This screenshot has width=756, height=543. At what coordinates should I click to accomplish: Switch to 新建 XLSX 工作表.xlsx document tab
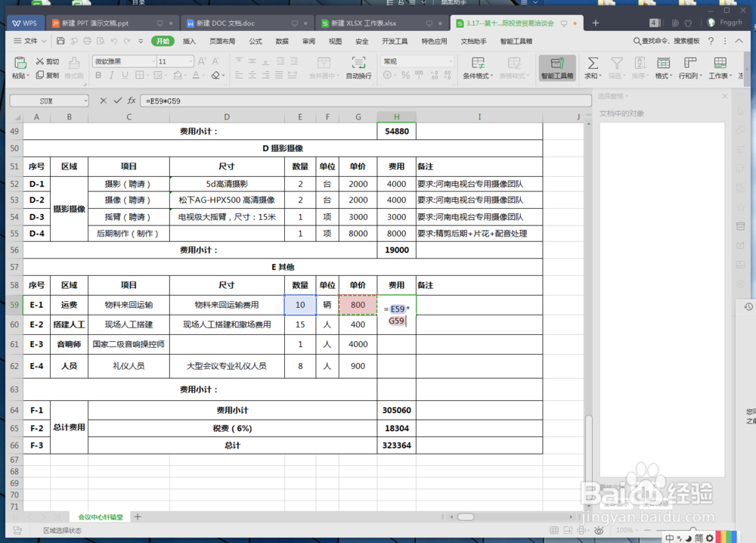tap(382, 23)
